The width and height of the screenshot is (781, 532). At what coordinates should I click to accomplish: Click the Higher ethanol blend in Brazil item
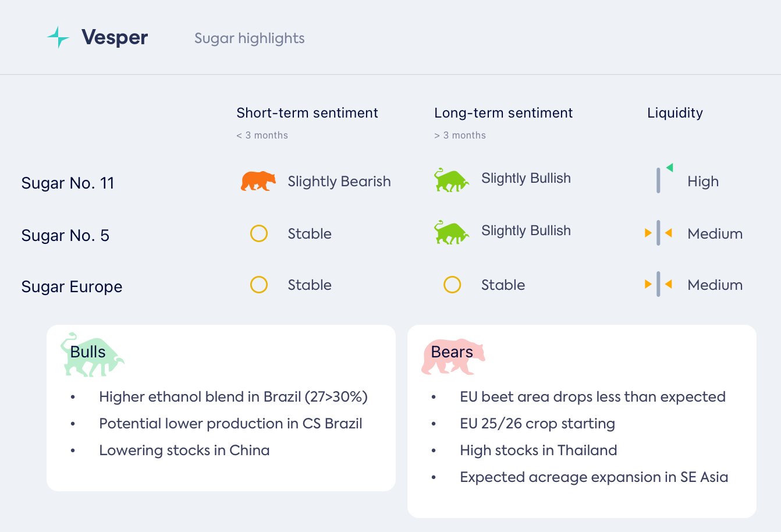(x=233, y=397)
